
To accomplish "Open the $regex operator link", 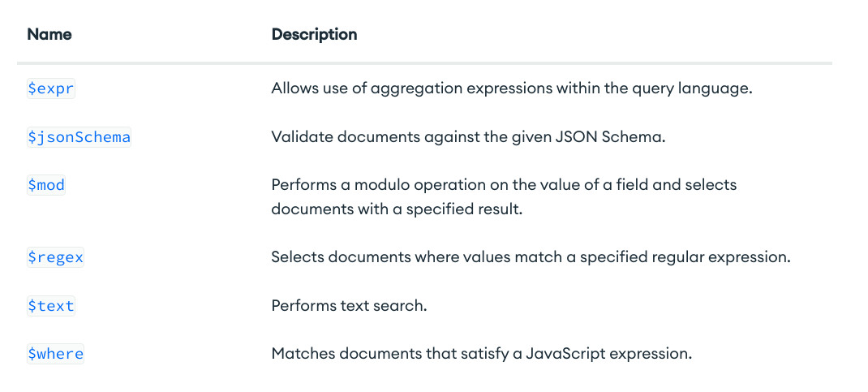I will 55,257.
